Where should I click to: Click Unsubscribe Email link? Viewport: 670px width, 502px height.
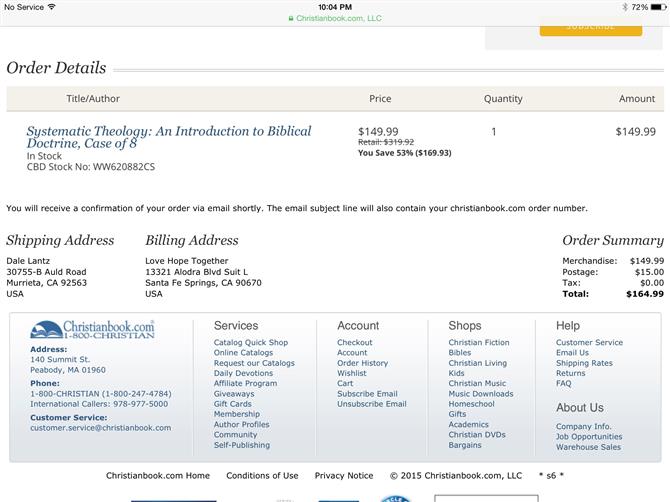[372, 404]
